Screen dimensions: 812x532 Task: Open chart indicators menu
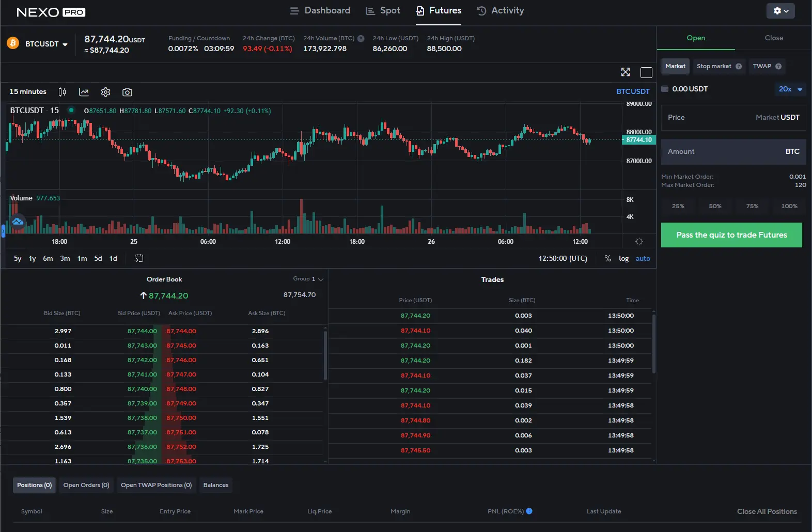84,92
